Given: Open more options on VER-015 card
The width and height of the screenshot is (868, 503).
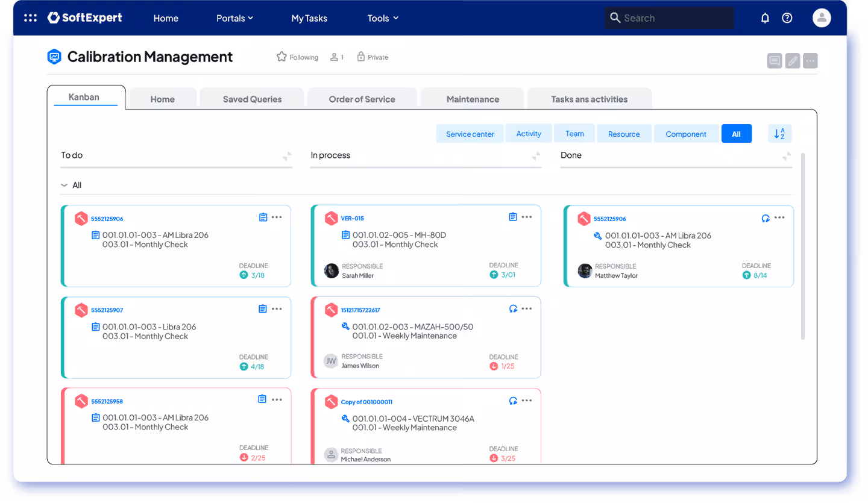Looking at the screenshot, I should tap(527, 217).
